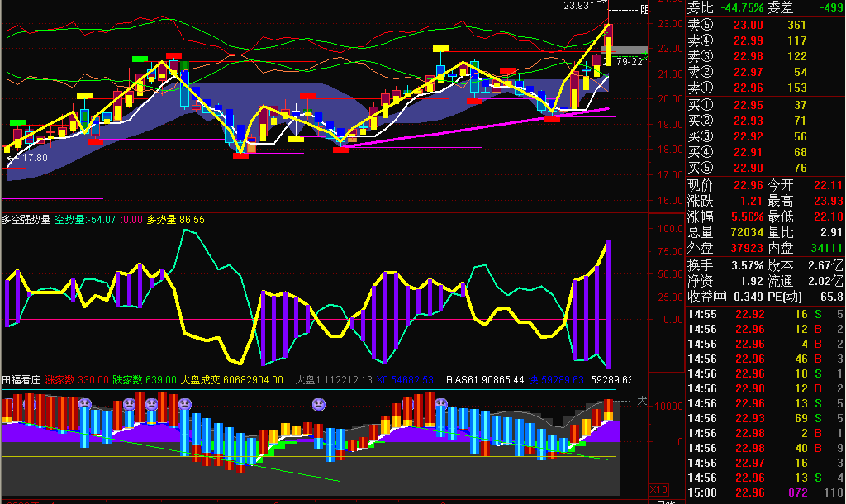The width and height of the screenshot is (846, 504).
Task: Select the 买③ price 22.92
Action: (x=749, y=136)
